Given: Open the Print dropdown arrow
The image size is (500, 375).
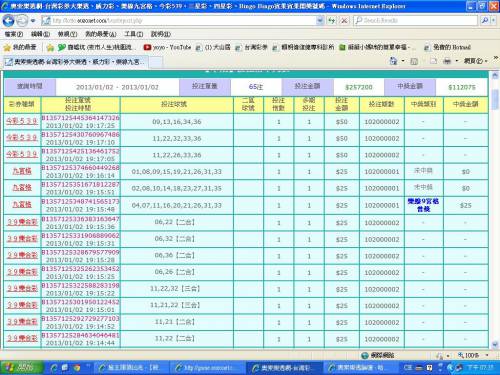Looking at the screenshot, I should click(x=457, y=61).
